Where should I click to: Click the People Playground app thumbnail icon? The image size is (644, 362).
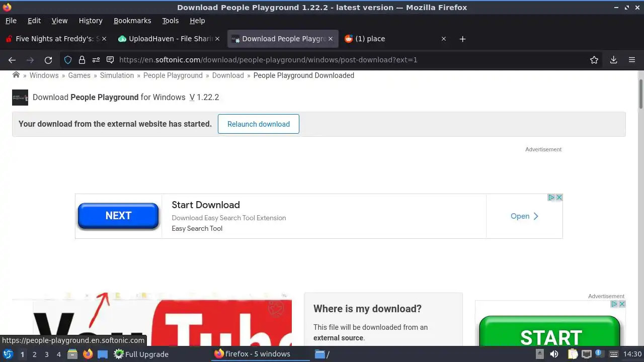(20, 98)
